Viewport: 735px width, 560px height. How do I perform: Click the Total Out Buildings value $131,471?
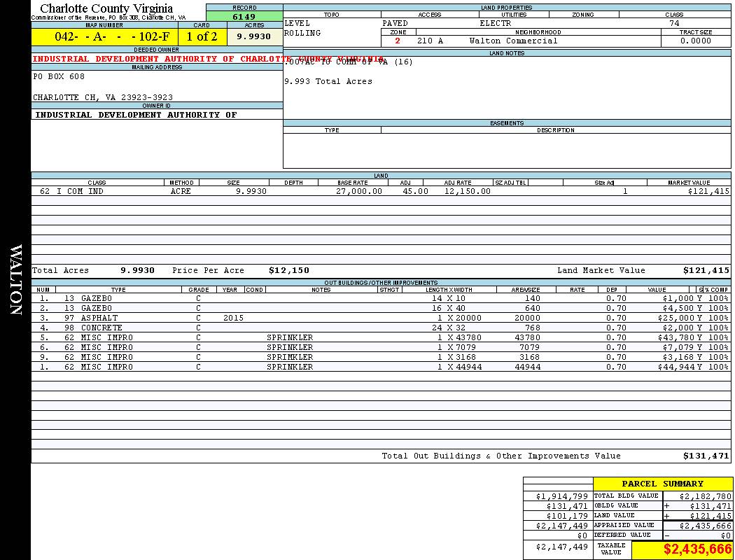coord(706,456)
